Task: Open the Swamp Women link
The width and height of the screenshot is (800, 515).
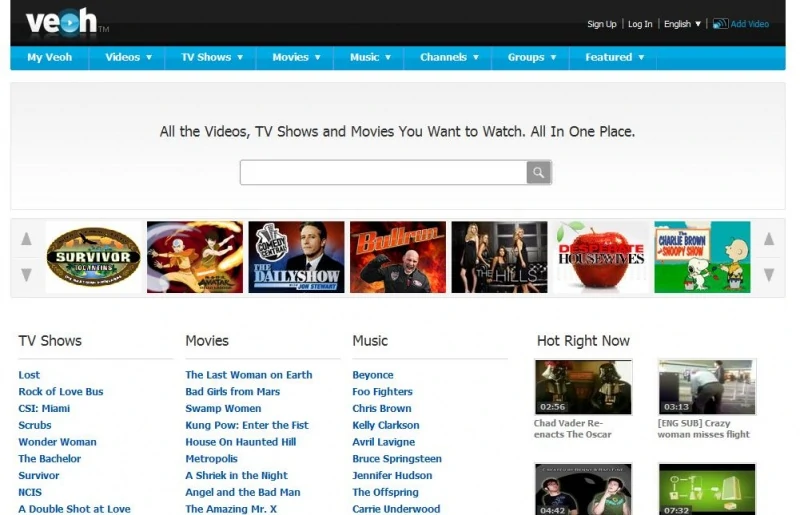Action: 223,408
